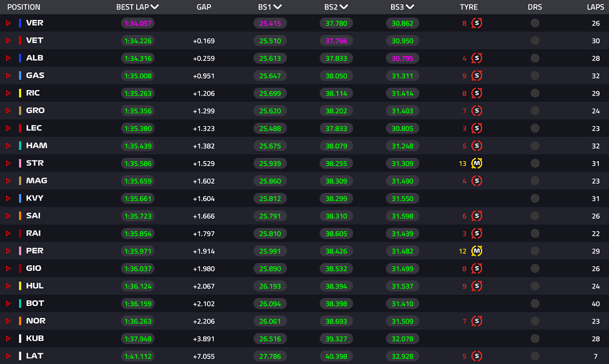
Task: Click the blue team color bar beside VER
Action: [x=20, y=23]
